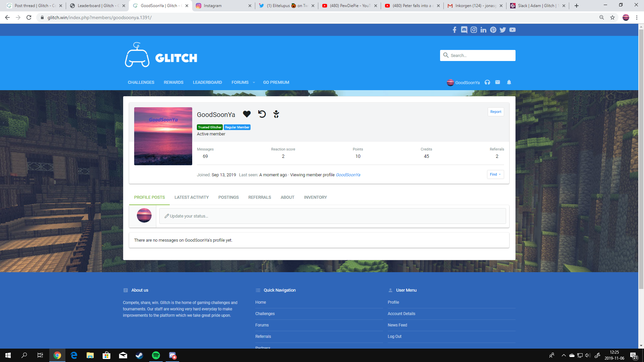Viewport: 644px width, 362px height.
Task: Click the headset support icon in navbar
Action: tap(487, 82)
